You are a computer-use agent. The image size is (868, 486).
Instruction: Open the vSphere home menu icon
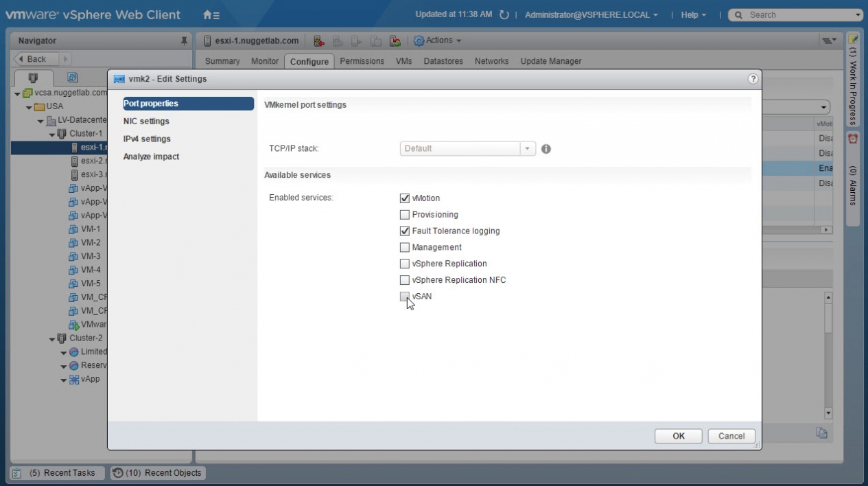[x=211, y=14]
